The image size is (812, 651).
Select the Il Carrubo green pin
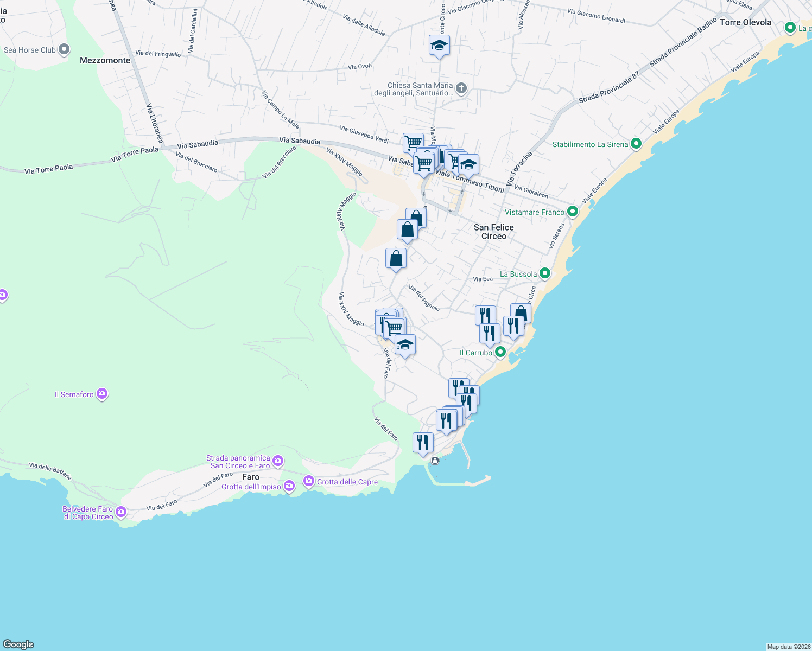pyautogui.click(x=500, y=352)
